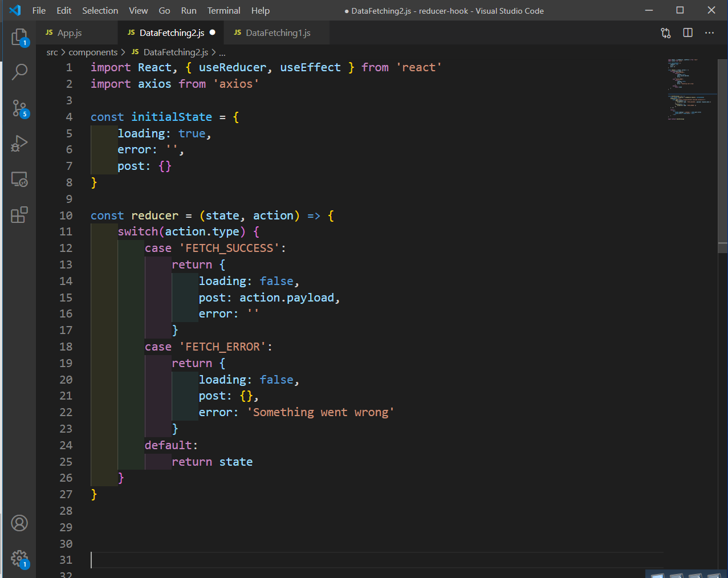Viewport: 728px width, 578px height.
Task: Open the Search view in activity bar
Action: pos(19,72)
